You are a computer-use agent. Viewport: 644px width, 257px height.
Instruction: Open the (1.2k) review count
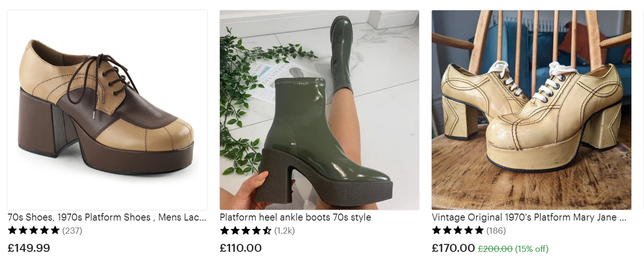(x=284, y=231)
